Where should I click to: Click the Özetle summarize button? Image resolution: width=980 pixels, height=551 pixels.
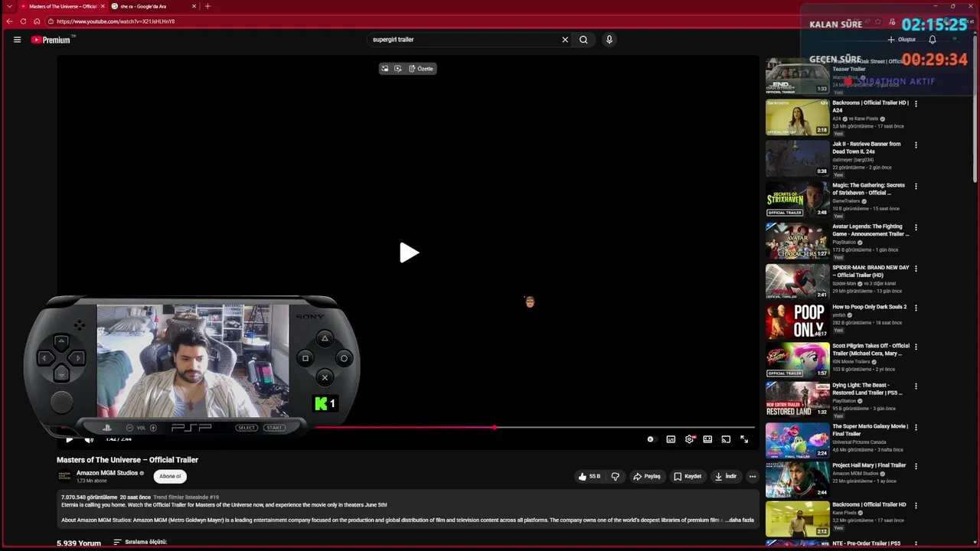click(x=421, y=69)
